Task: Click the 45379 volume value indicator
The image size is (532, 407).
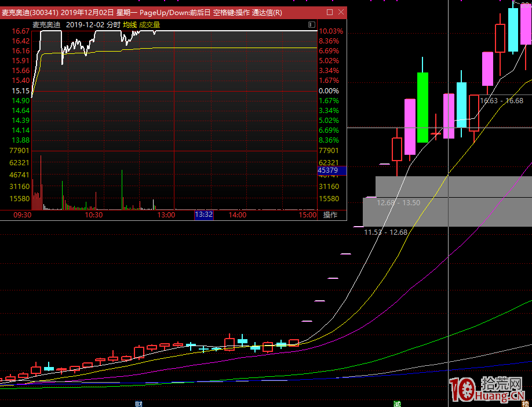Action: pos(327,170)
